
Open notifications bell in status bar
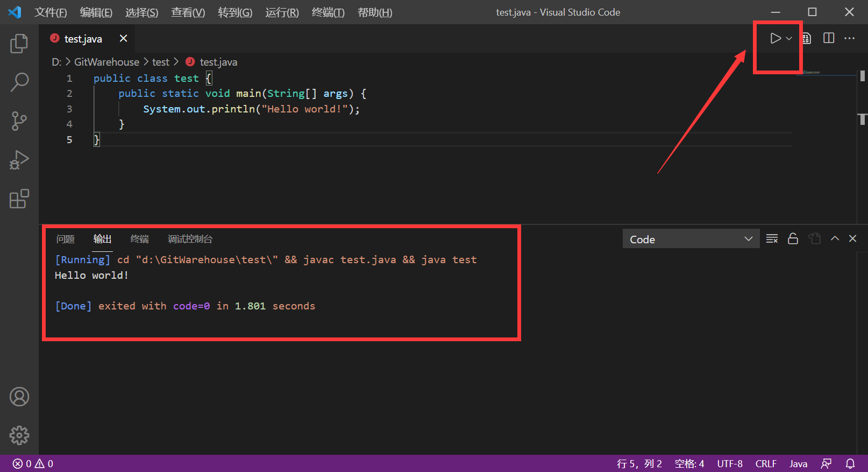[x=850, y=463]
